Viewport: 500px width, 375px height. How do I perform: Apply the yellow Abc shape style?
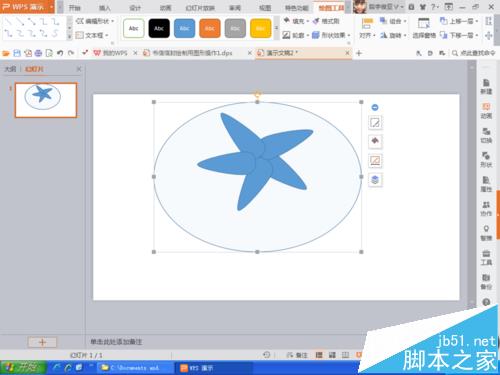point(260,28)
